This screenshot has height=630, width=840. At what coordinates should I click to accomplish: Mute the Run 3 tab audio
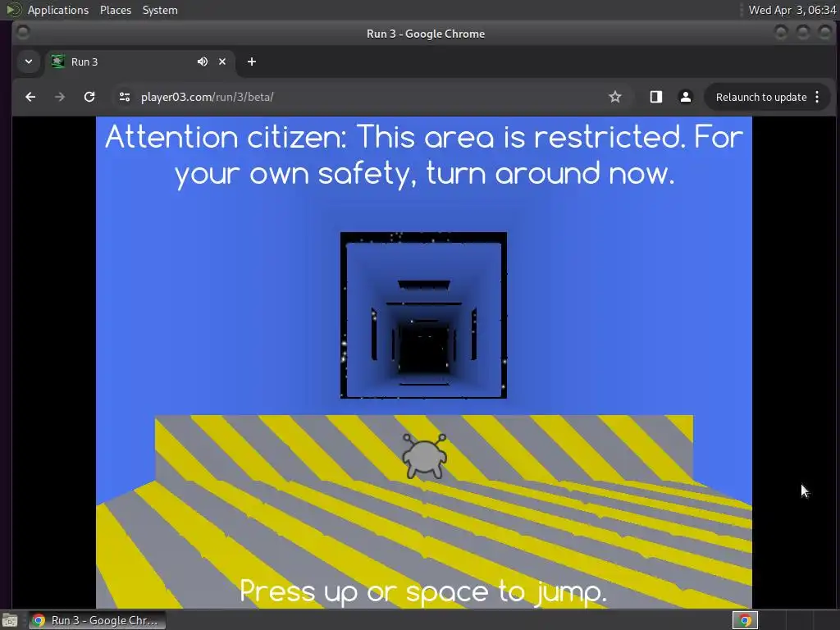(x=202, y=62)
